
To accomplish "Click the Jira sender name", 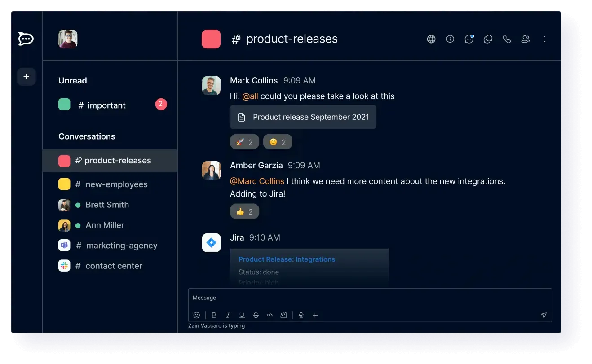I will (237, 237).
